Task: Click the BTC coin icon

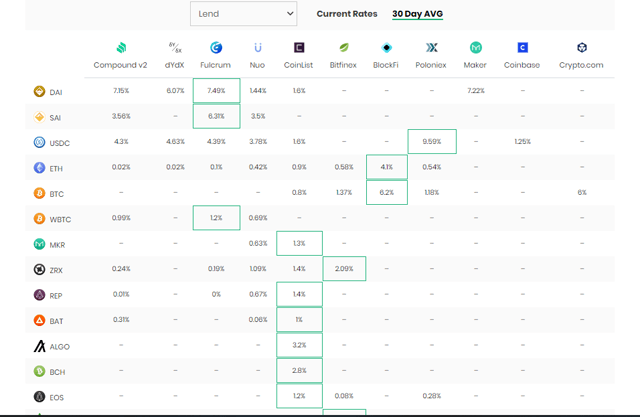Action: click(39, 193)
